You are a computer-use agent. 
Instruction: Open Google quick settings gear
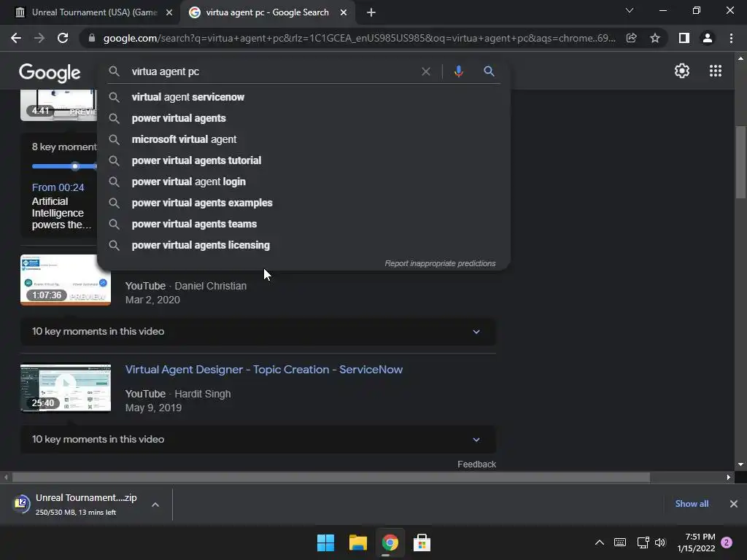point(682,71)
